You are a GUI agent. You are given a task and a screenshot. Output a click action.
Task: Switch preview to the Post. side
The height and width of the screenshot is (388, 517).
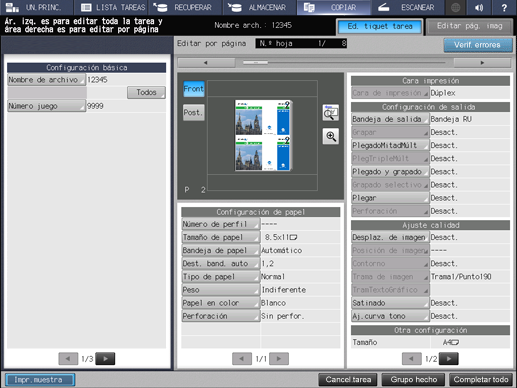point(194,113)
